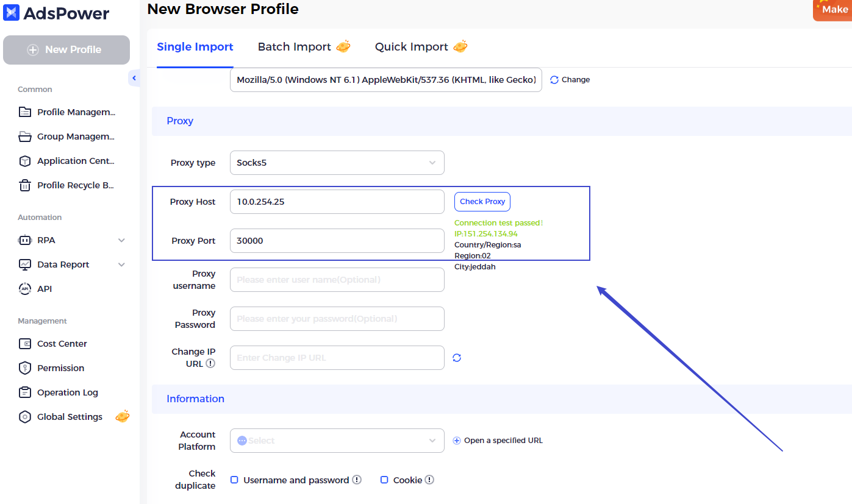Enable Username and password duplicate check
Viewport: 852px width, 504px height.
(234, 480)
